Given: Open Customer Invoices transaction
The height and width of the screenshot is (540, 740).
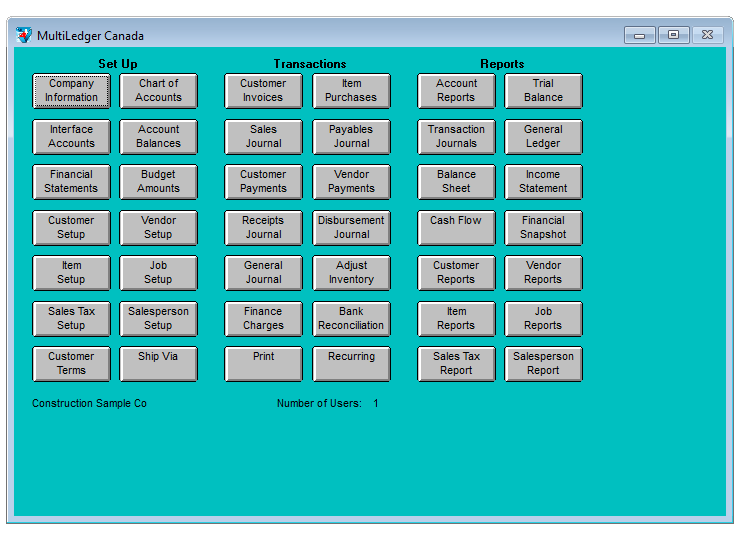Looking at the screenshot, I should point(263,91).
